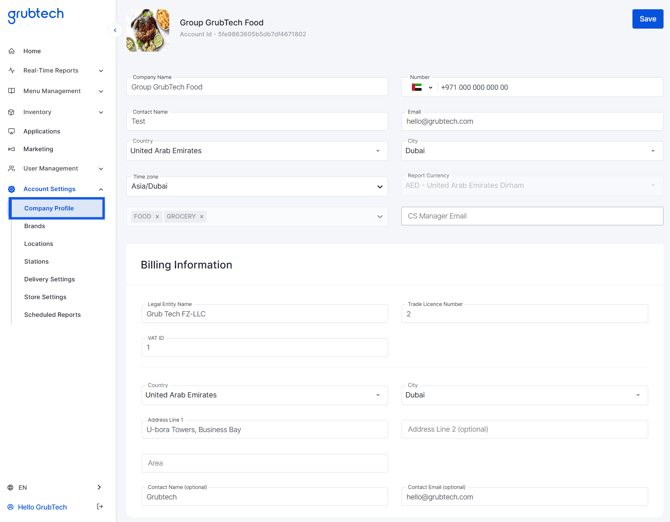Remove the FOOD tag
The height and width of the screenshot is (522, 670).
pos(157,217)
